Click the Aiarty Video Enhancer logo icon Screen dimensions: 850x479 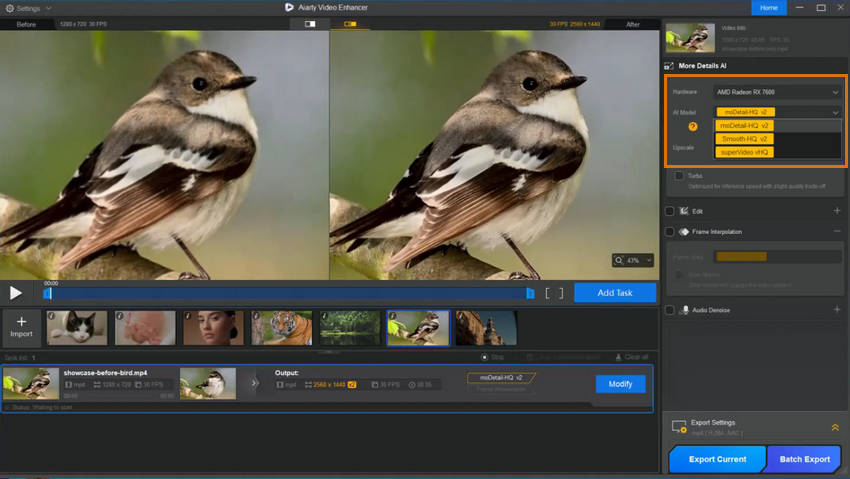click(289, 8)
